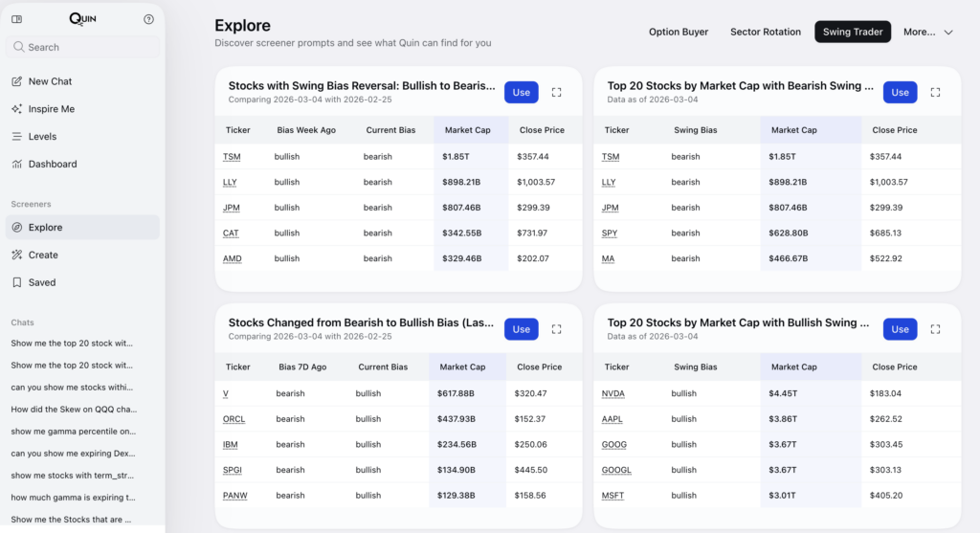Open PANW ticker link
The width and height of the screenshot is (980, 533).
[x=235, y=496]
